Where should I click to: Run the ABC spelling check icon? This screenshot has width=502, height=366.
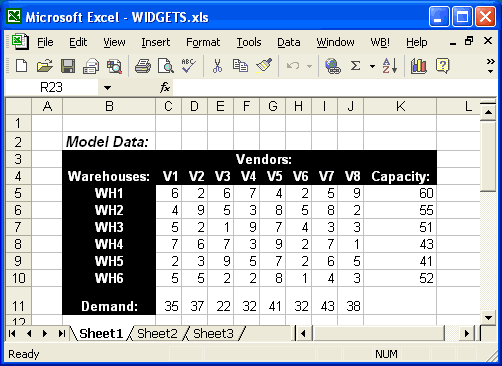tap(188, 66)
